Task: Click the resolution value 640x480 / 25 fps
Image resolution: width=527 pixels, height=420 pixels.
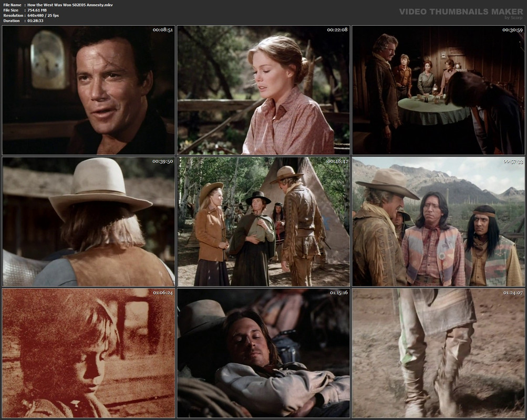Action: [x=43, y=15]
